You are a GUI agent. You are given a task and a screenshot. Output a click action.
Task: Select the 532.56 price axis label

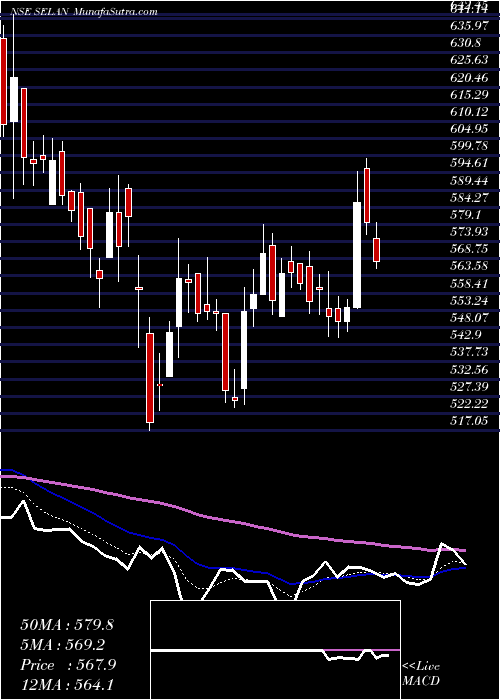click(x=469, y=369)
